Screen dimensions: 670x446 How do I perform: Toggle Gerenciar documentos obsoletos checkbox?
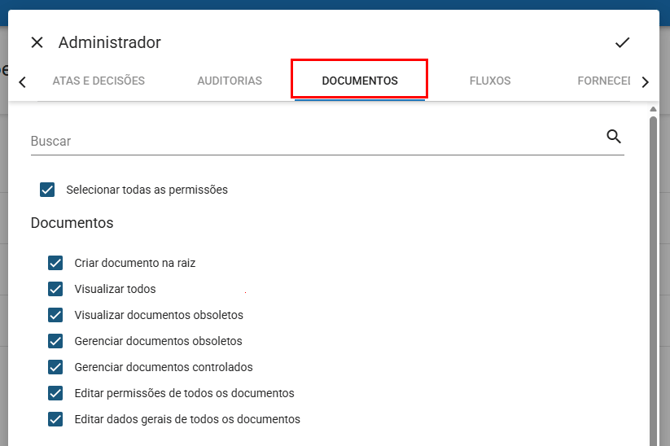click(56, 341)
